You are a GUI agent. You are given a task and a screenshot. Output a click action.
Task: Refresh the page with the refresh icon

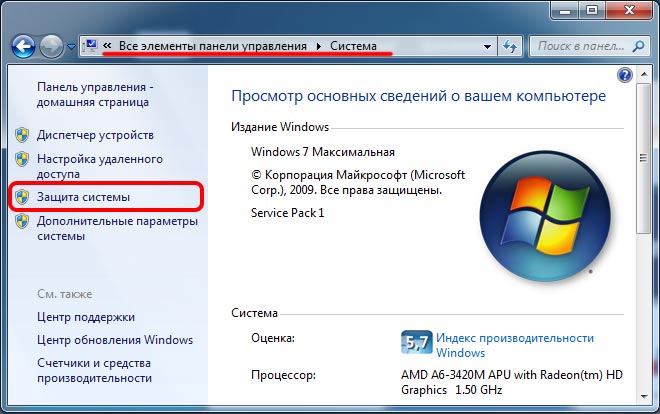click(x=510, y=46)
